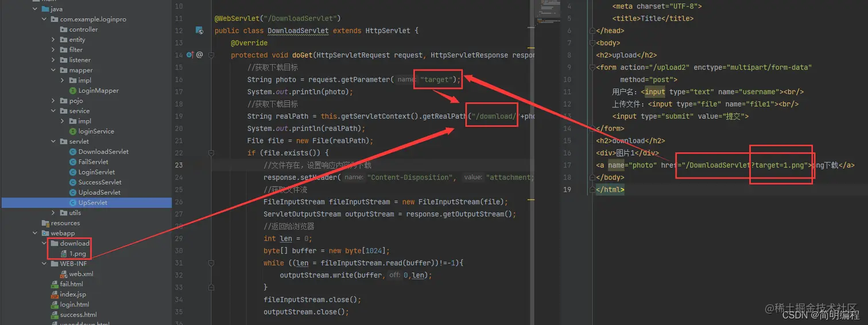The image size is (868, 325).
Task: Collapse the webapp folder
Action: [35, 233]
